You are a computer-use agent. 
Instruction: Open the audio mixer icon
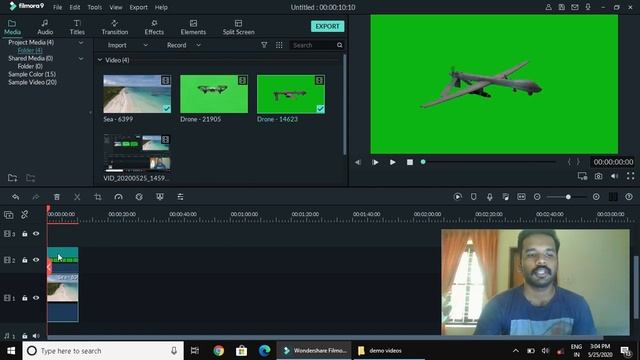pos(505,197)
